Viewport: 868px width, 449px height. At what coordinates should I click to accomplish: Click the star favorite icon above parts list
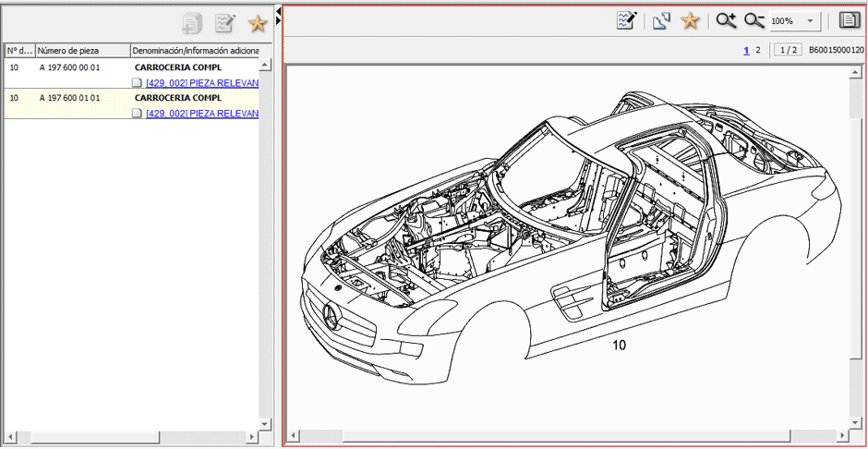pyautogui.click(x=258, y=24)
